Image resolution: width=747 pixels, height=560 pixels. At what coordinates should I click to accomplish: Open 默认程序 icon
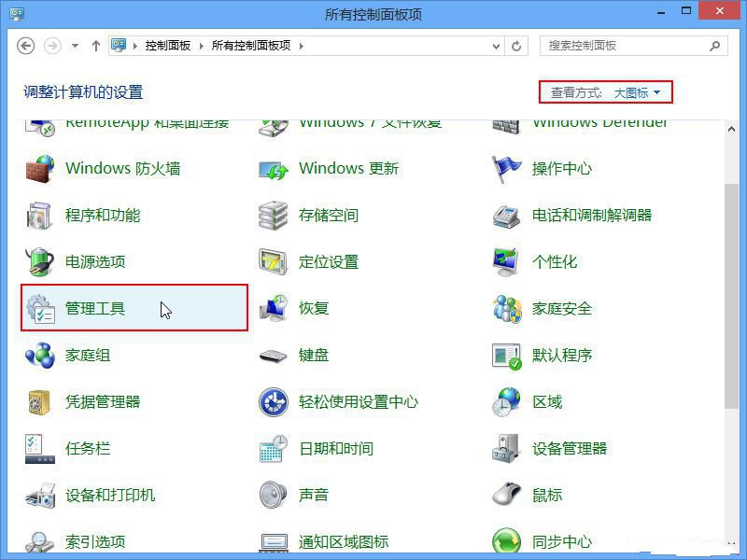coord(506,357)
